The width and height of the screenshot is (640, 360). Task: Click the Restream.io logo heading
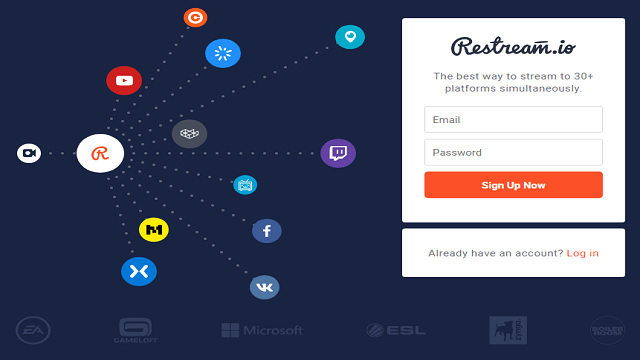[x=513, y=47]
